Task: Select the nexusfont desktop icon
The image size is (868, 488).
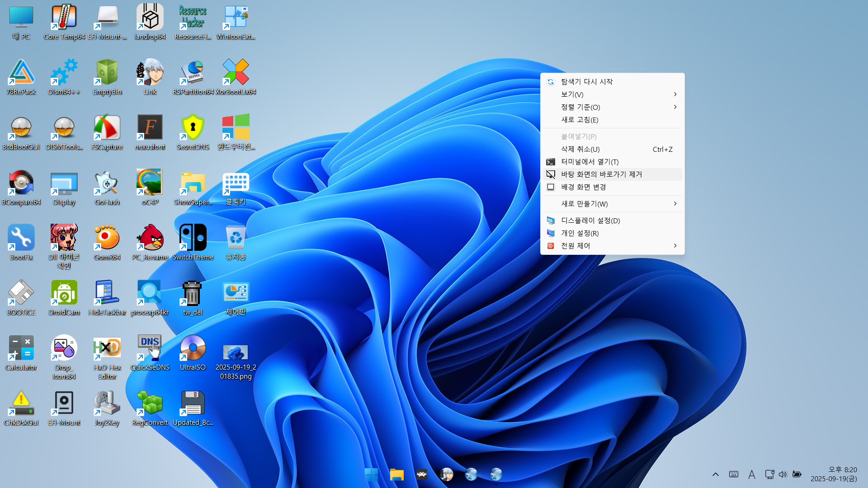Action: click(150, 128)
